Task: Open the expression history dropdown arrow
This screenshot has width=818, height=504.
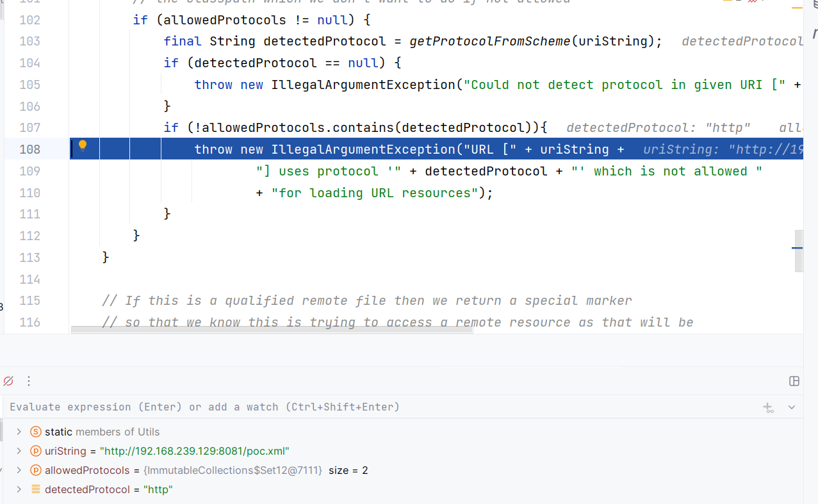Action: [x=792, y=407]
